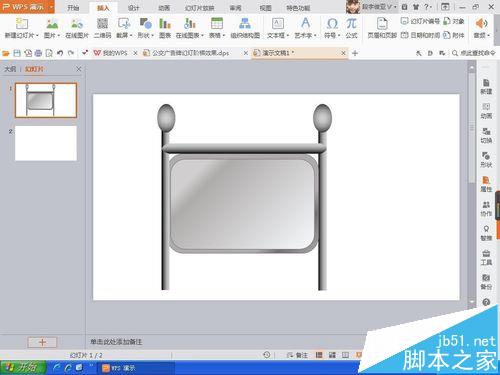Switch to the 大纲 outline panel tab
The image size is (500, 375).
coord(10,69)
